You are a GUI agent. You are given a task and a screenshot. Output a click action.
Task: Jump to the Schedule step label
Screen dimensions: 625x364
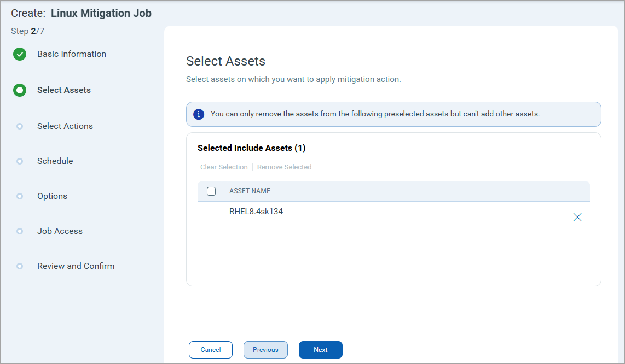click(55, 161)
